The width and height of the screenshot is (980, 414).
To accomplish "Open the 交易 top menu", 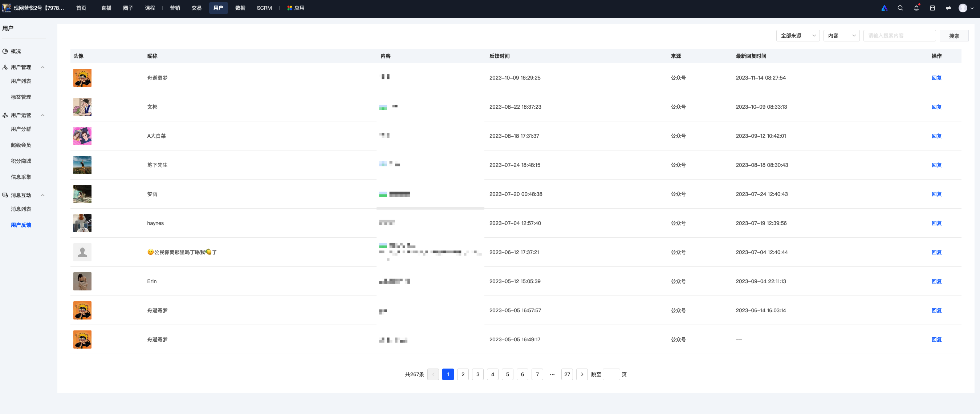I will click(196, 8).
